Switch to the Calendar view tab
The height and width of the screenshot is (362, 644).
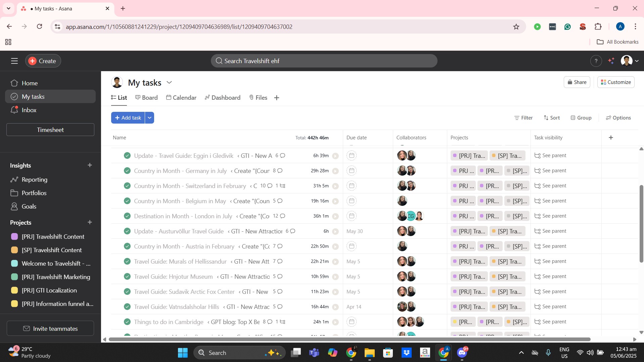point(181,98)
